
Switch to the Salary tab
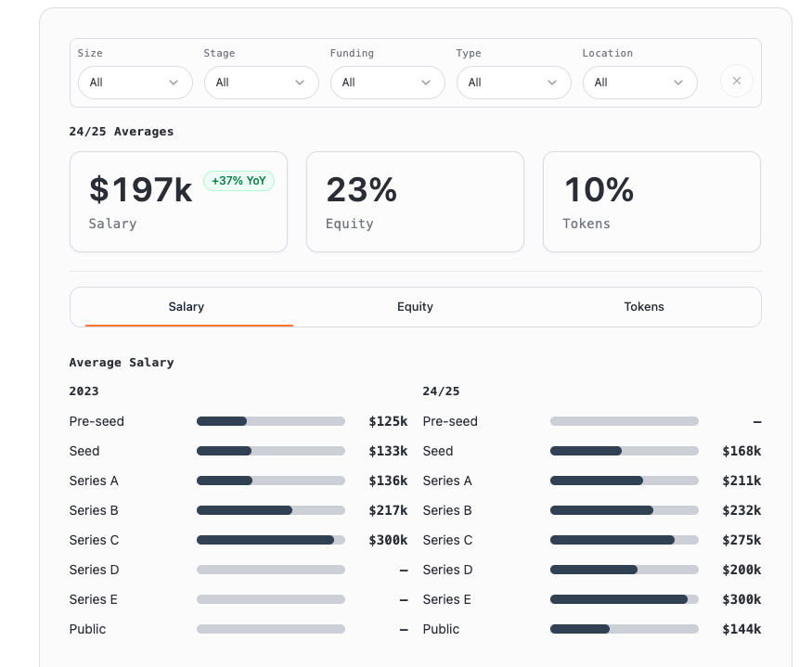click(187, 307)
